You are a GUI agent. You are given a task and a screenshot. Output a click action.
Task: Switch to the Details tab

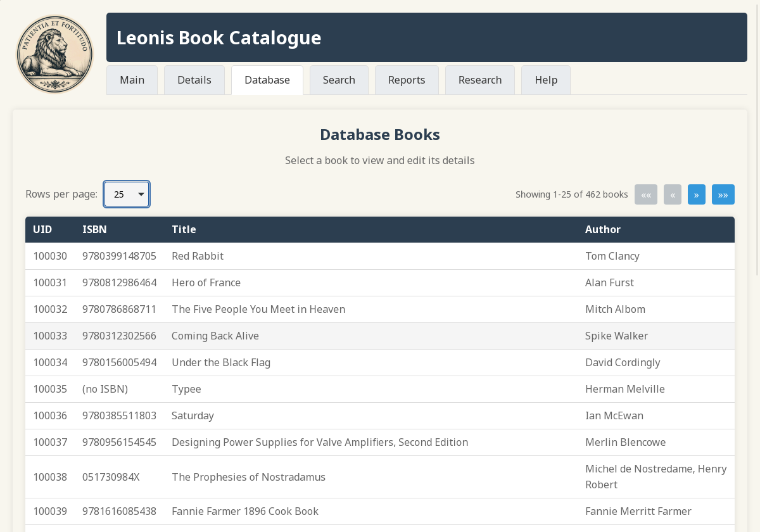(x=194, y=80)
